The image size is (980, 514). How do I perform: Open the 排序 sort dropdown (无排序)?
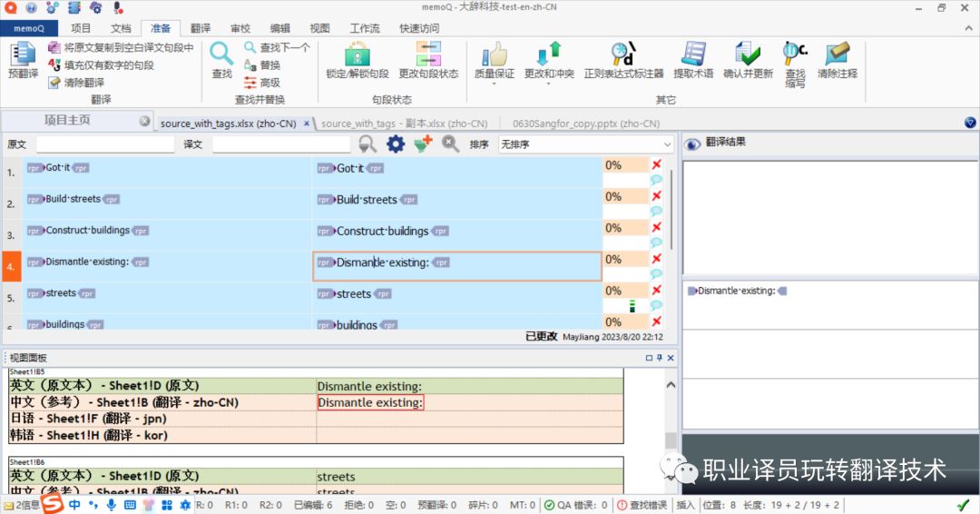(x=585, y=144)
